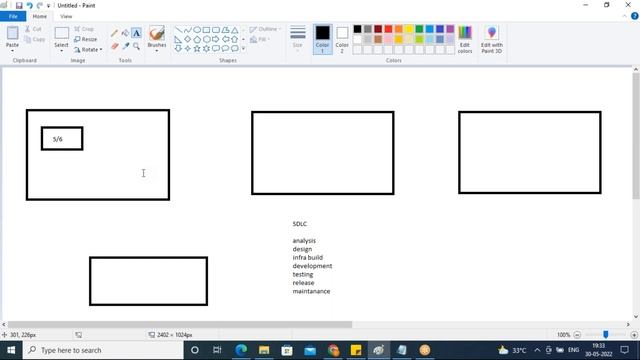Click the vertical scrollbar thumb
This screenshot has height=360, width=640.
(x=636, y=137)
